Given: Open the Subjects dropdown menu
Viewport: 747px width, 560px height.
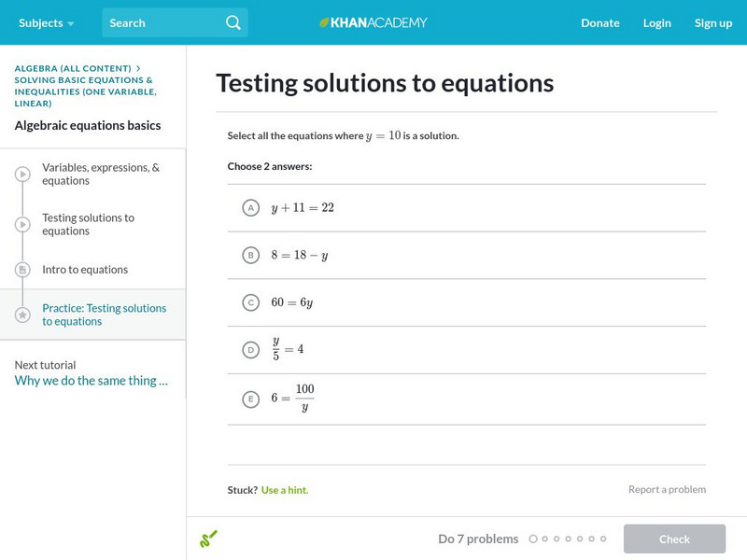Looking at the screenshot, I should point(47,22).
